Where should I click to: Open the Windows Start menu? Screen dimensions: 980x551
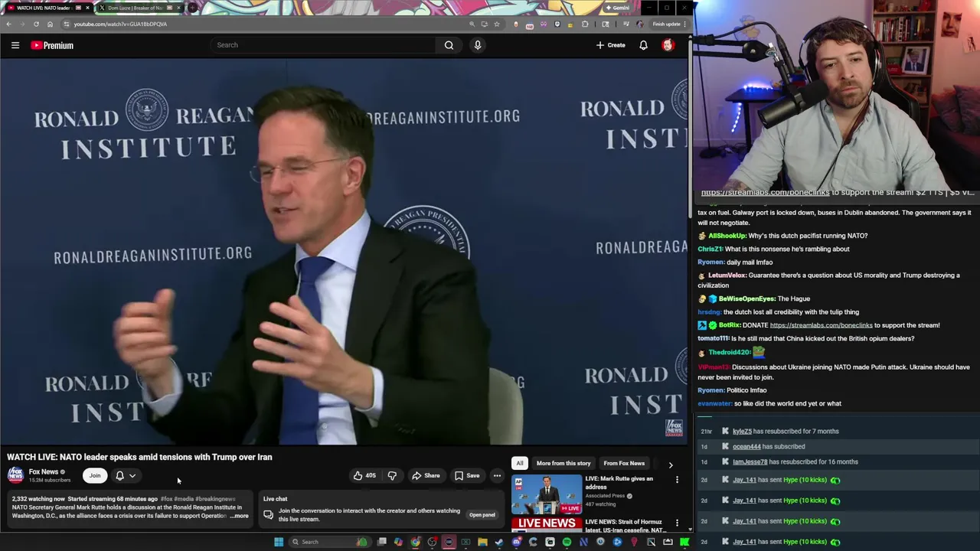[x=279, y=542]
